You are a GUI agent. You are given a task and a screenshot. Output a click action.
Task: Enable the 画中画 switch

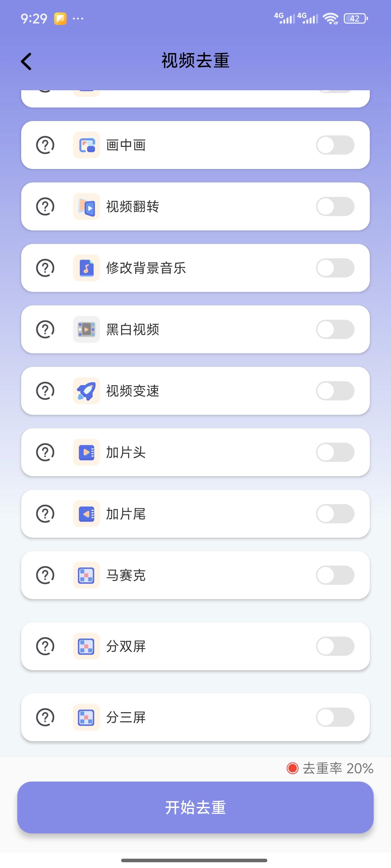click(335, 145)
